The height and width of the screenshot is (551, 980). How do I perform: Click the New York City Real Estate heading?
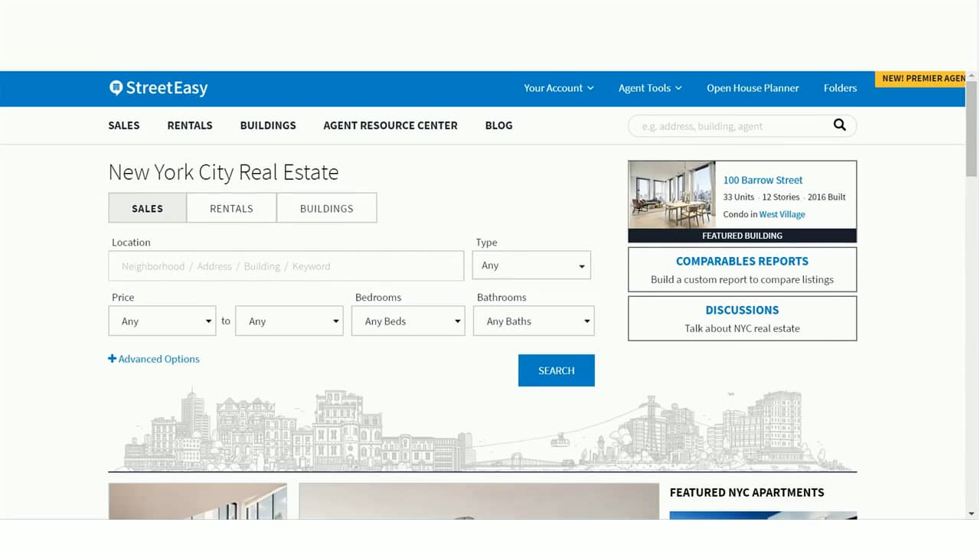point(224,172)
